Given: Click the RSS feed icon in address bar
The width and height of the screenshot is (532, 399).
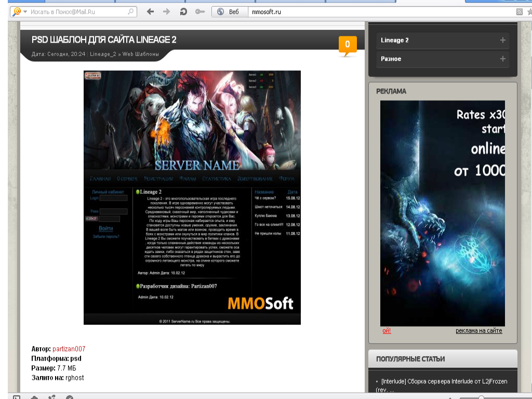Looking at the screenshot, I should coord(519,12).
